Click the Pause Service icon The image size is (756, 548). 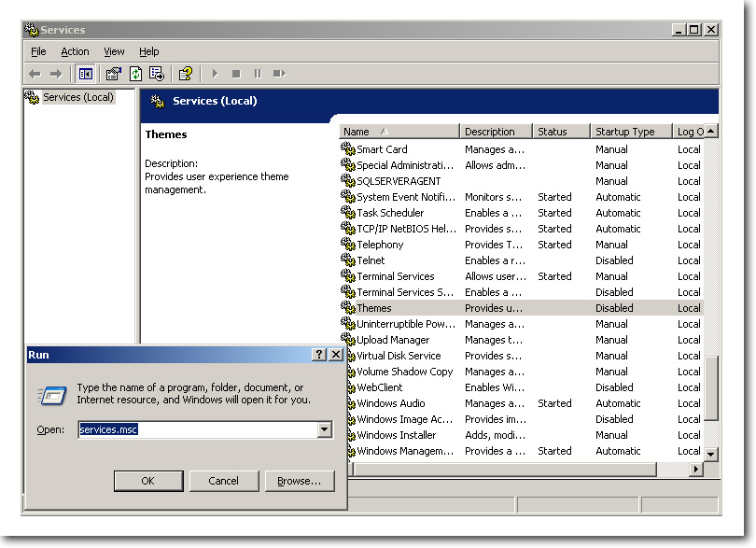tap(258, 74)
